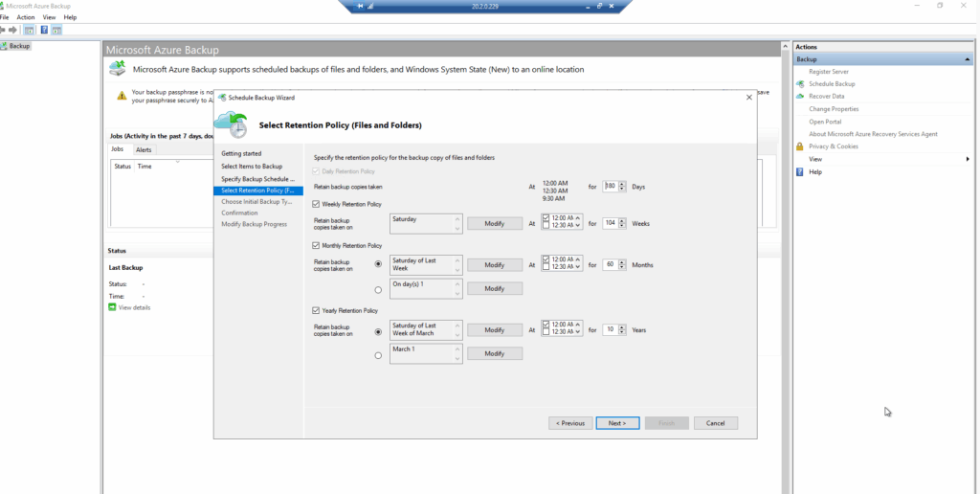The image size is (980, 494).
Task: Click the Previous button in wizard
Action: click(x=570, y=423)
